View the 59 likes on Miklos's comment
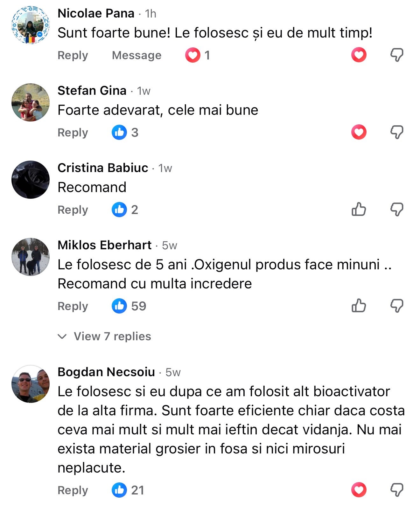Viewport: 420px width, 511px height. (x=129, y=306)
